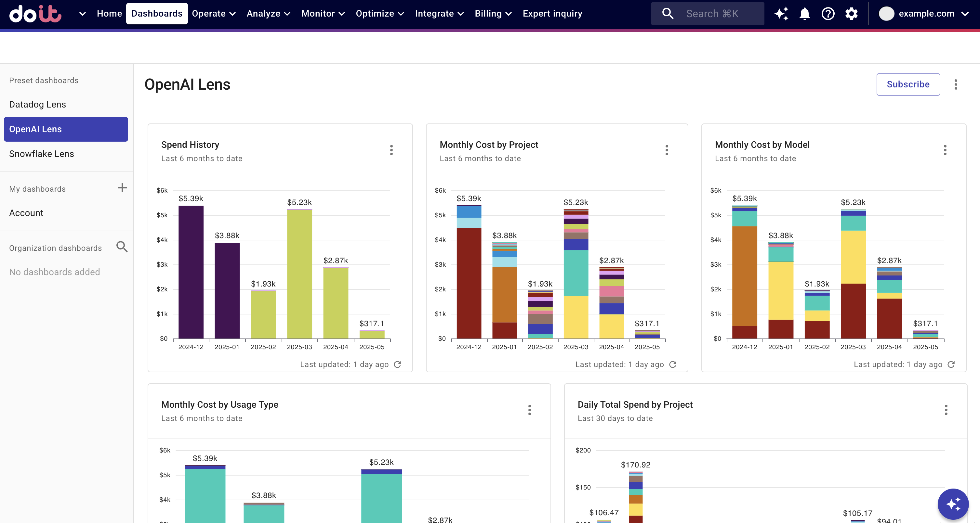Click the 'No dashboards added' text

point(54,272)
